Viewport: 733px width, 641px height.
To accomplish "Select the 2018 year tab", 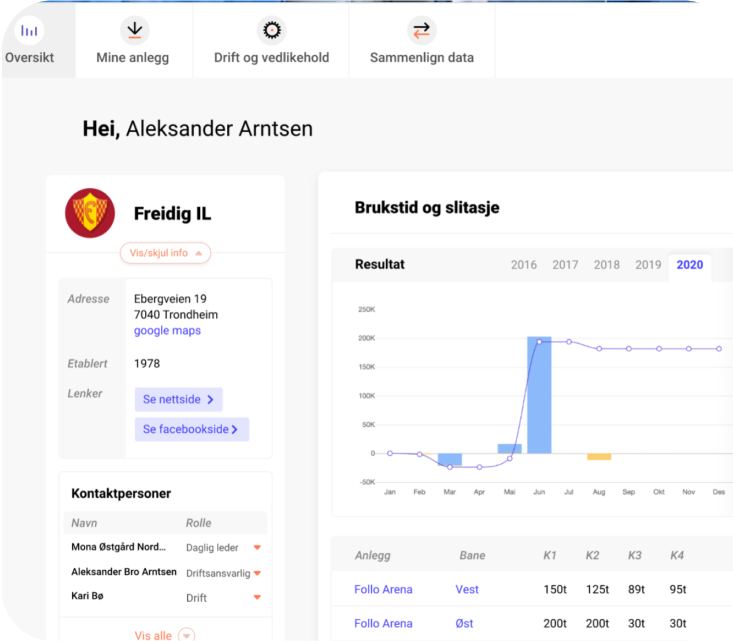I will click(x=607, y=265).
